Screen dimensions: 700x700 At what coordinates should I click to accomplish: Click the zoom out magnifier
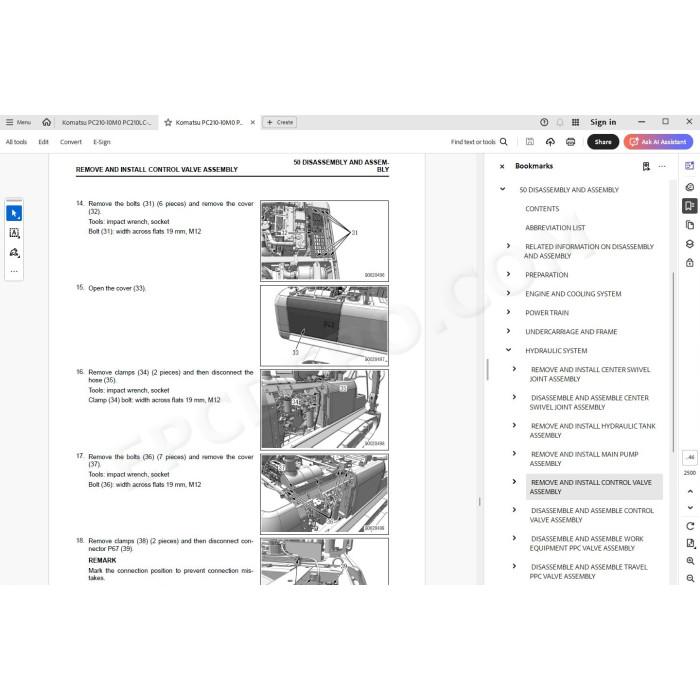click(690, 578)
